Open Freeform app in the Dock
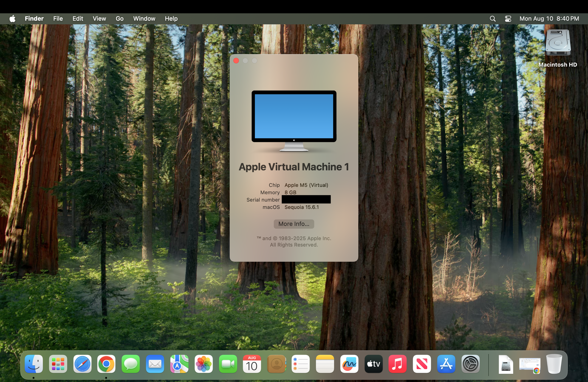 pos(349,364)
